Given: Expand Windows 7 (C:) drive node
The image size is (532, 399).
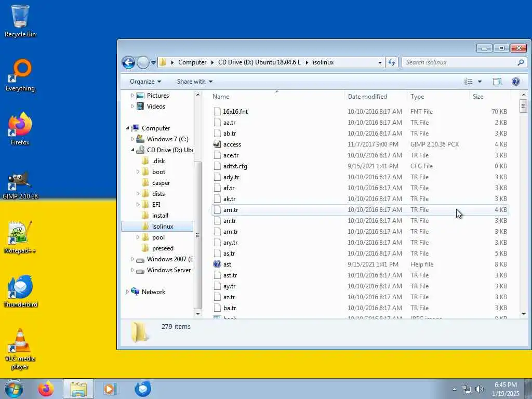Looking at the screenshot, I should pos(132,139).
